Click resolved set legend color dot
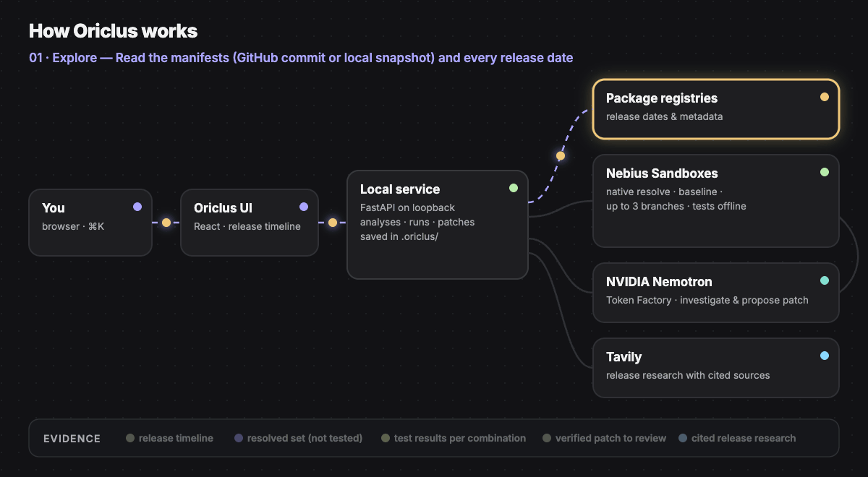This screenshot has width=868, height=477. coord(239,438)
